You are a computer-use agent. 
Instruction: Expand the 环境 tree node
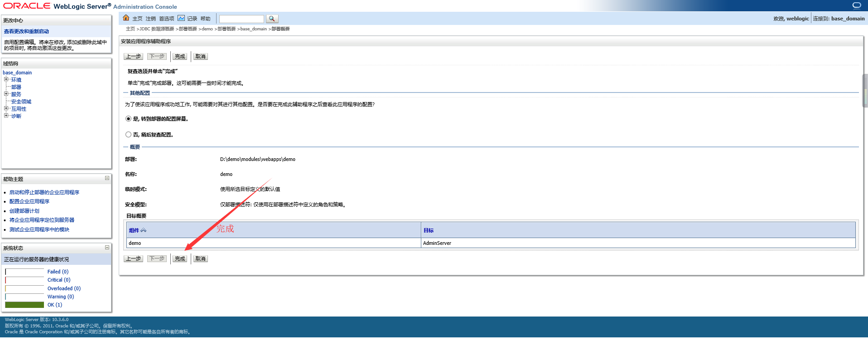pyautogui.click(x=6, y=79)
